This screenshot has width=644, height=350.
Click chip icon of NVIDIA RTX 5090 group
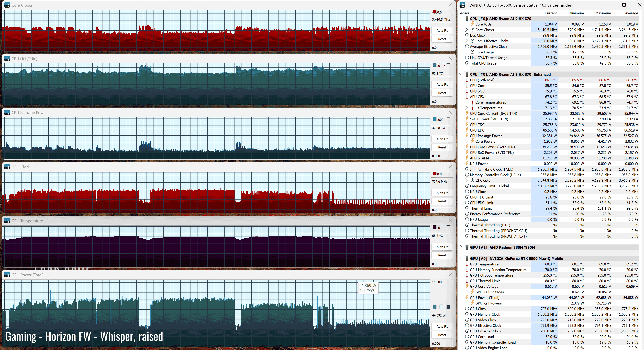pos(467,258)
